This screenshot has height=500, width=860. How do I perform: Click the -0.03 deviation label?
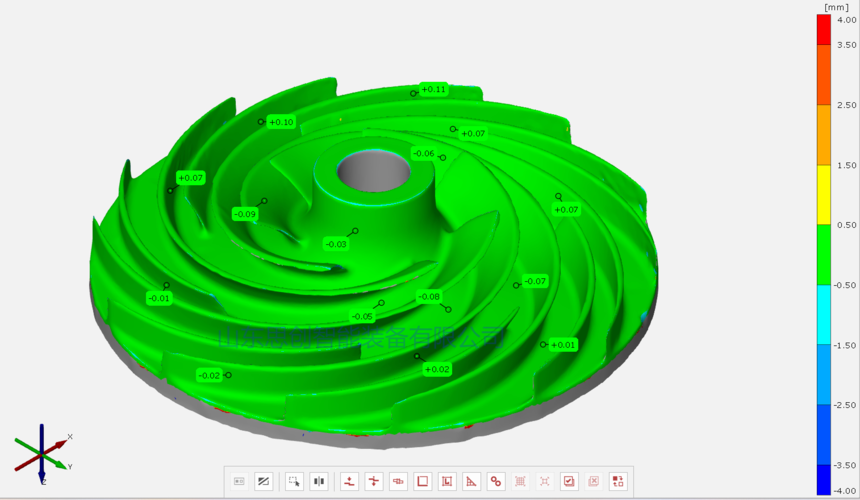[336, 244]
